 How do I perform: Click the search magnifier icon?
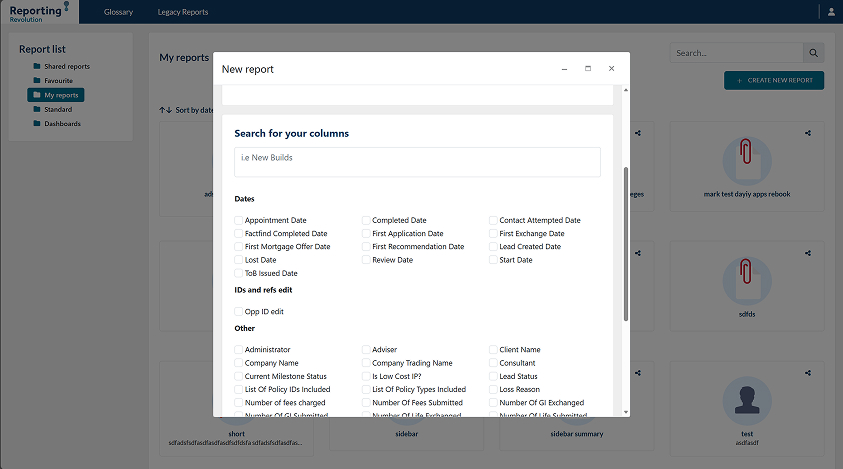pyautogui.click(x=813, y=53)
